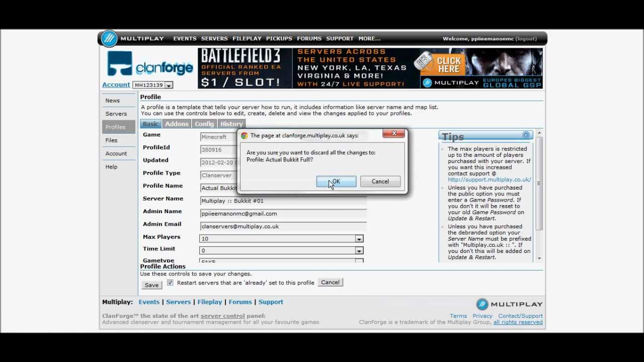Switch to the History tab
Screen dimensions: 644x362
231,124
